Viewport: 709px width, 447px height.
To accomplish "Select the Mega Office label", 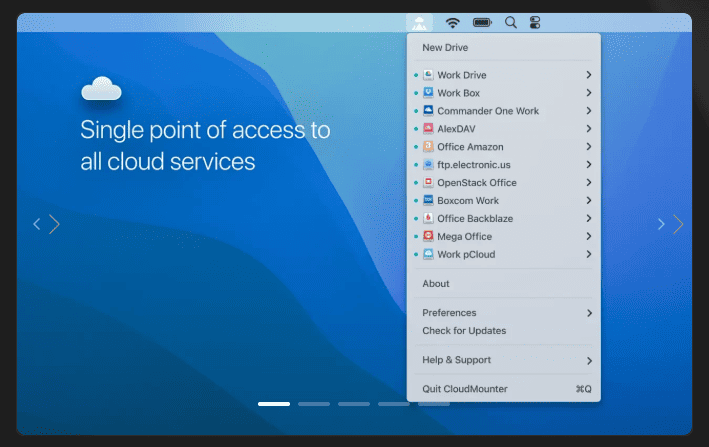I will coord(464,236).
